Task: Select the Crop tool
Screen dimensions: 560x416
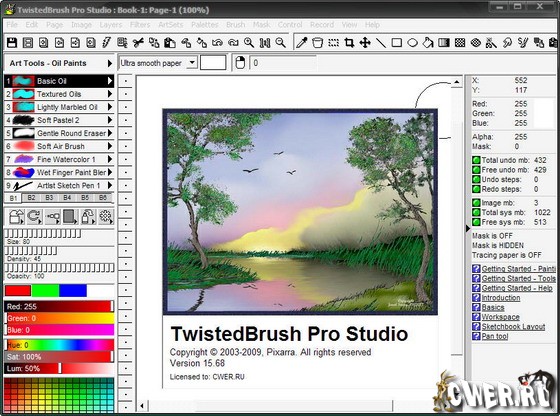Action: pyautogui.click(x=349, y=43)
